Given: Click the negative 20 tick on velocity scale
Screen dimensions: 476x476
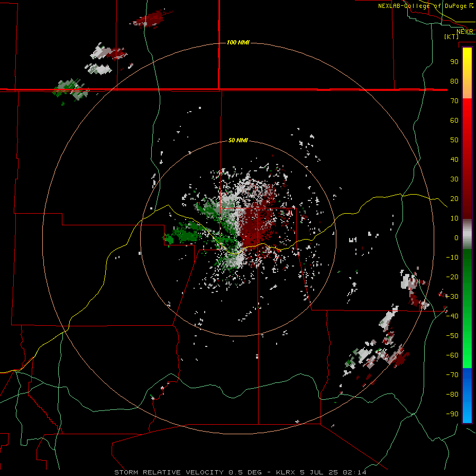Looking at the screenshot, I should pyautogui.click(x=452, y=277).
